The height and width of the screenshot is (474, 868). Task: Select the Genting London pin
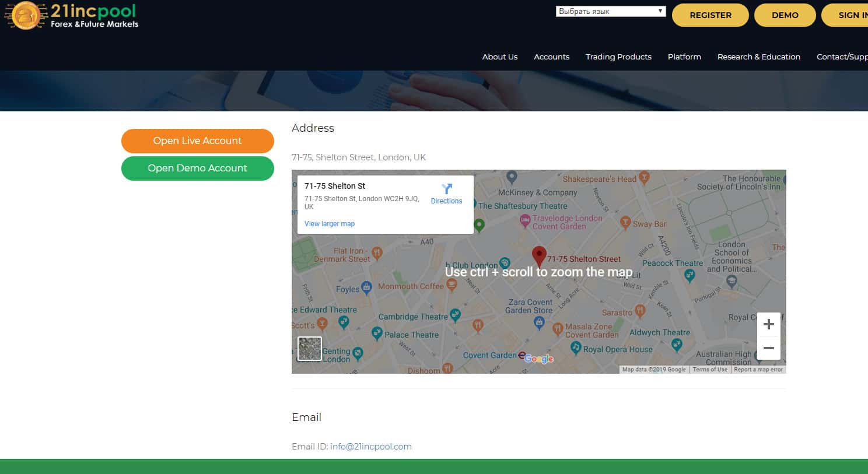click(x=358, y=353)
